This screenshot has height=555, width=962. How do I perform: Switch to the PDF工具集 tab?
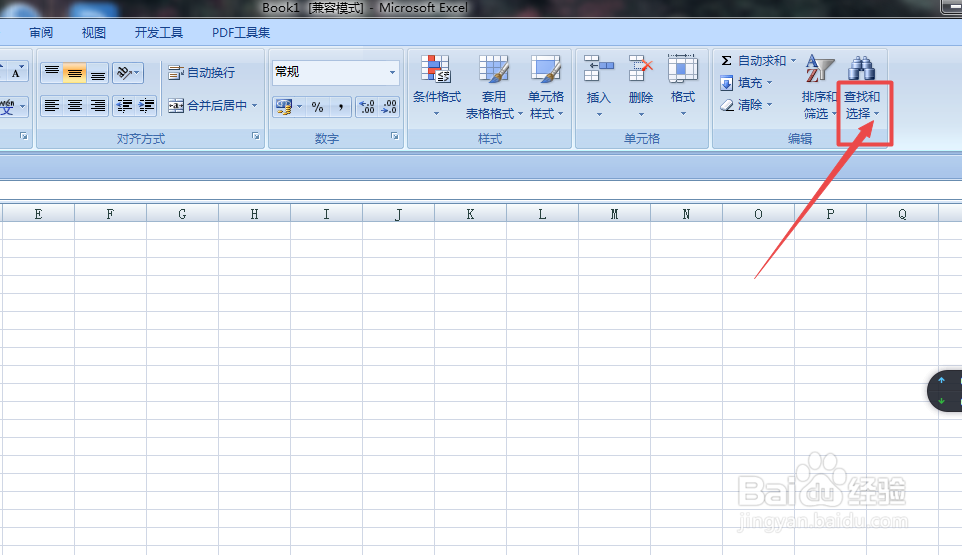click(x=241, y=33)
